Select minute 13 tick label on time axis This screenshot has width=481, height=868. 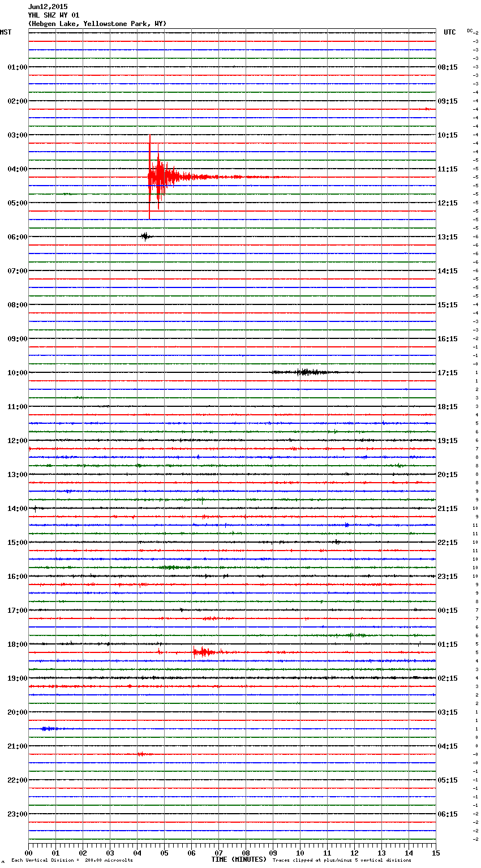pyautogui.click(x=381, y=853)
